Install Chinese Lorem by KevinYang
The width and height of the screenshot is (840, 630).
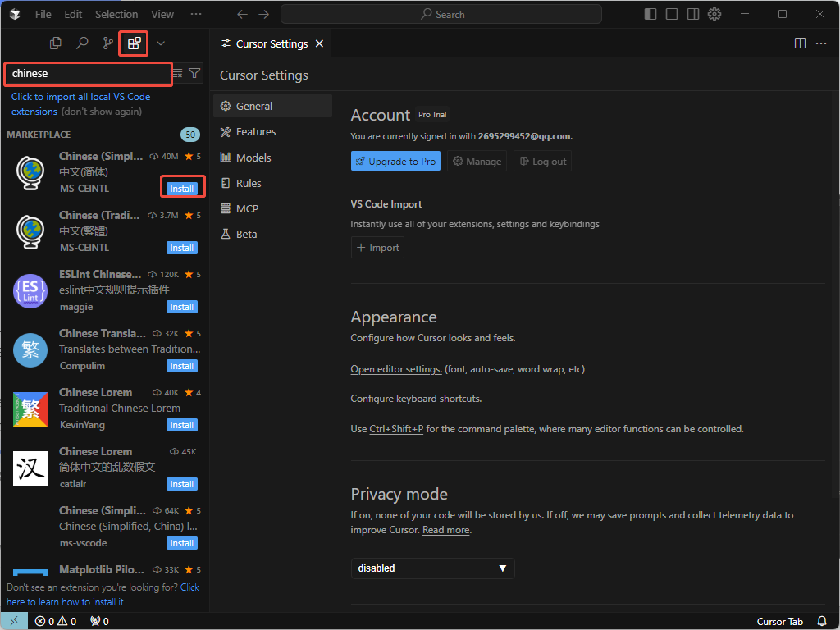click(x=182, y=425)
